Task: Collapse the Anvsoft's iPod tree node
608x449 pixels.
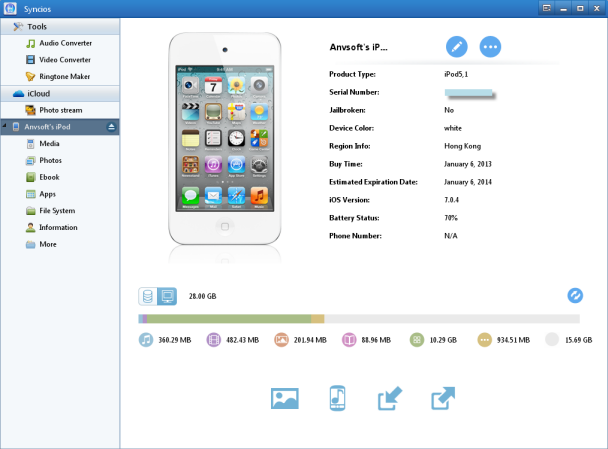Action: click(x=4, y=126)
